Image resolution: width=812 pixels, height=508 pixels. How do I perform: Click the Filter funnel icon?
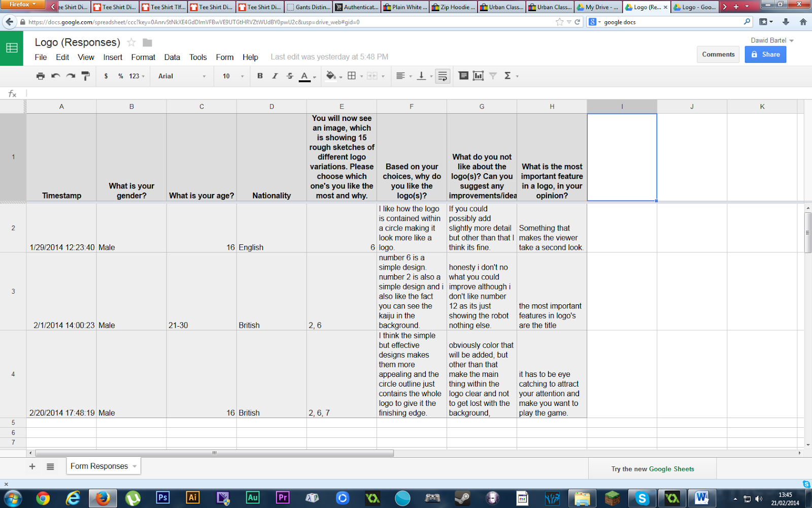pos(493,76)
